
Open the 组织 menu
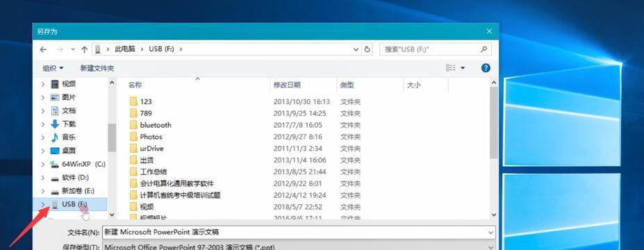coord(53,68)
